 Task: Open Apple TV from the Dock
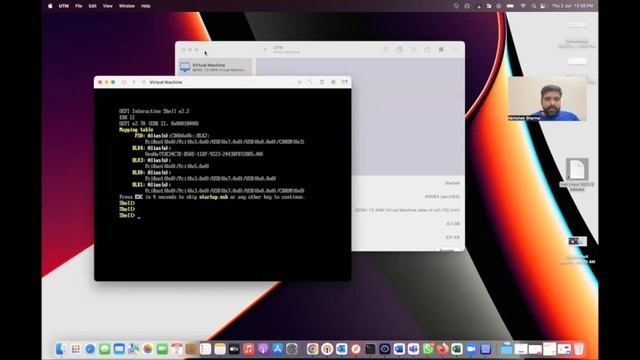click(234, 349)
